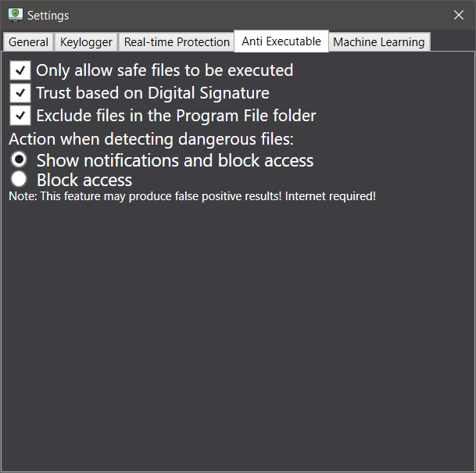Open the Keylogger tab

[87, 42]
